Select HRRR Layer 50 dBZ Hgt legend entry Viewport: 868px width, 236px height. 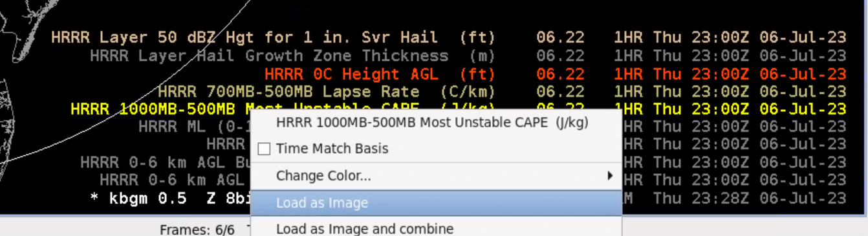coord(274,38)
